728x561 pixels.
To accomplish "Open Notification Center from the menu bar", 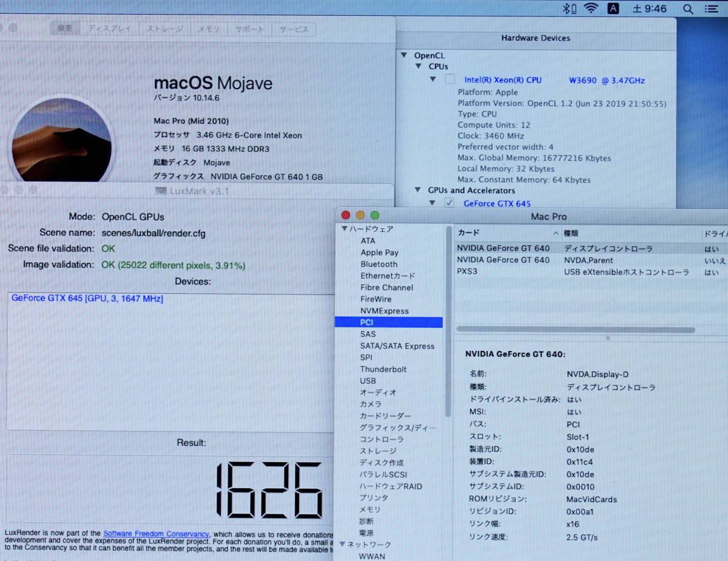I will click(x=711, y=8).
